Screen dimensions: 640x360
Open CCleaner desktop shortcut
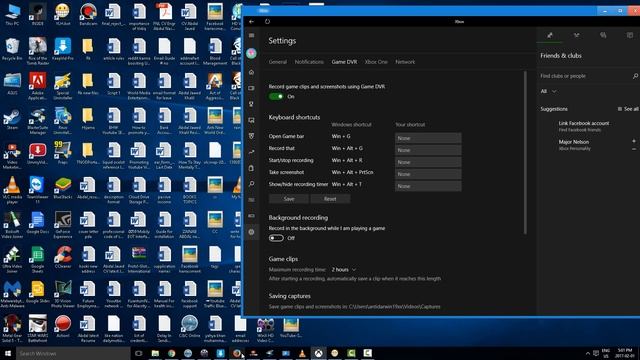click(63, 257)
